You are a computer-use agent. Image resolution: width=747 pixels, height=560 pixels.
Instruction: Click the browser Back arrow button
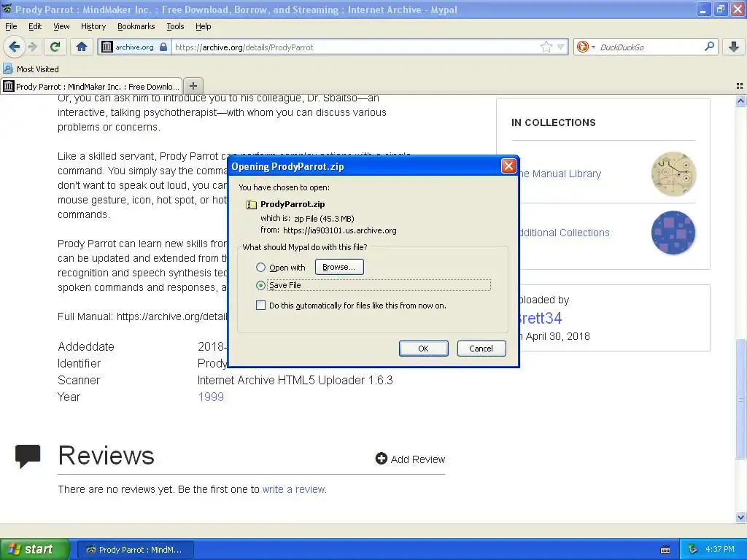[x=14, y=47]
